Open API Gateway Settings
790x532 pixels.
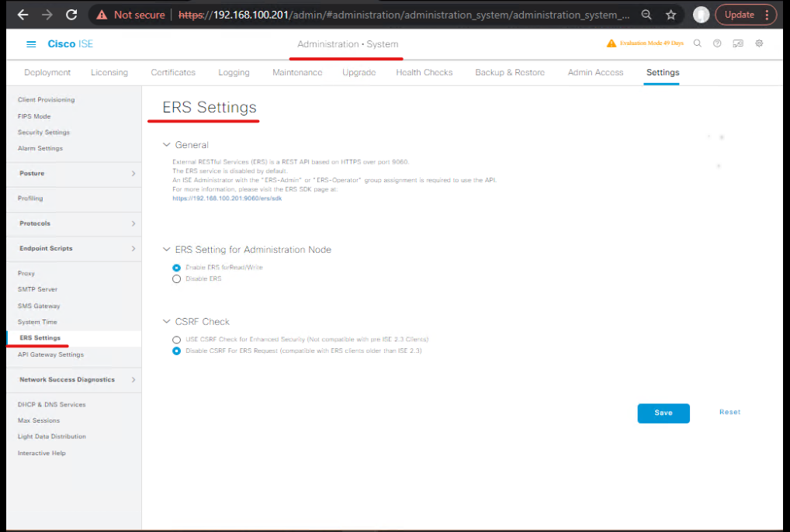tap(51, 355)
